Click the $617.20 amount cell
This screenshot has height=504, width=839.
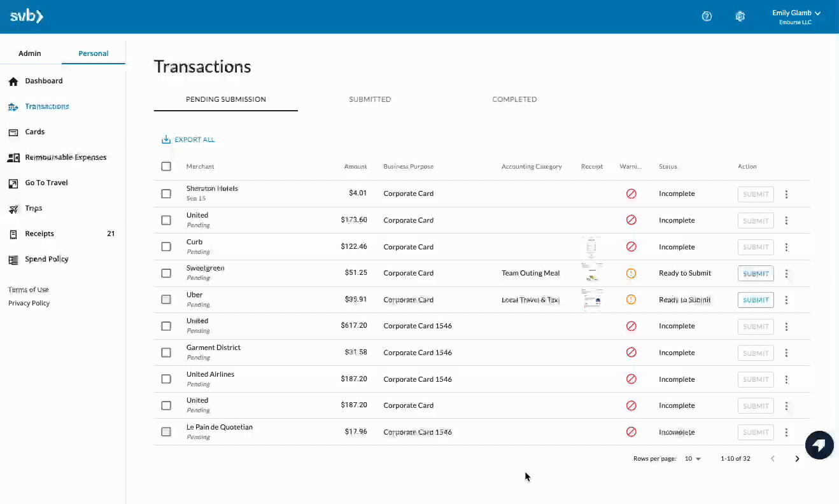pyautogui.click(x=354, y=326)
